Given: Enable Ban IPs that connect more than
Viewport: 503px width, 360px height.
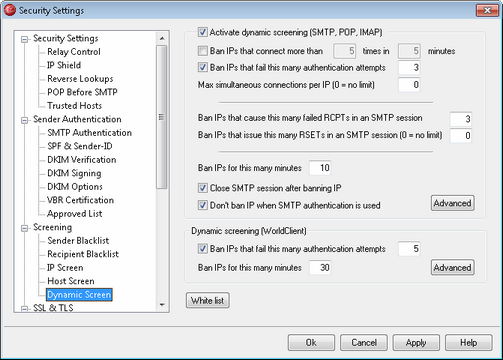Looking at the screenshot, I should pos(202,51).
